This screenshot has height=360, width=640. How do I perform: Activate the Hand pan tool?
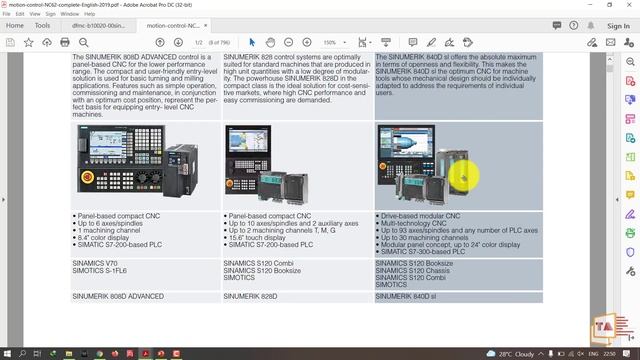270,42
